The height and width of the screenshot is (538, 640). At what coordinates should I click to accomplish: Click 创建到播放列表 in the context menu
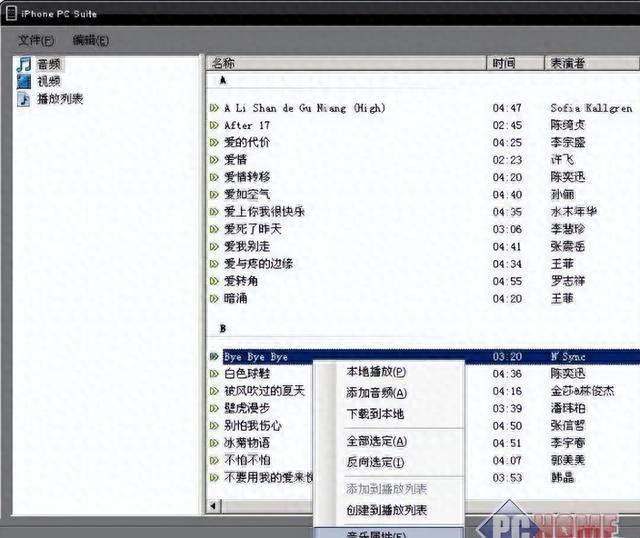(x=386, y=510)
